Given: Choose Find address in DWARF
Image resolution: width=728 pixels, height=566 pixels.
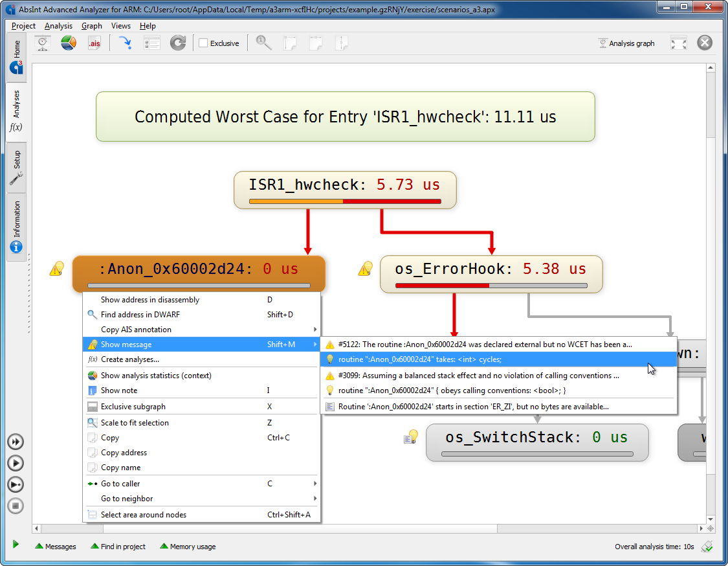Looking at the screenshot, I should pos(201,315).
